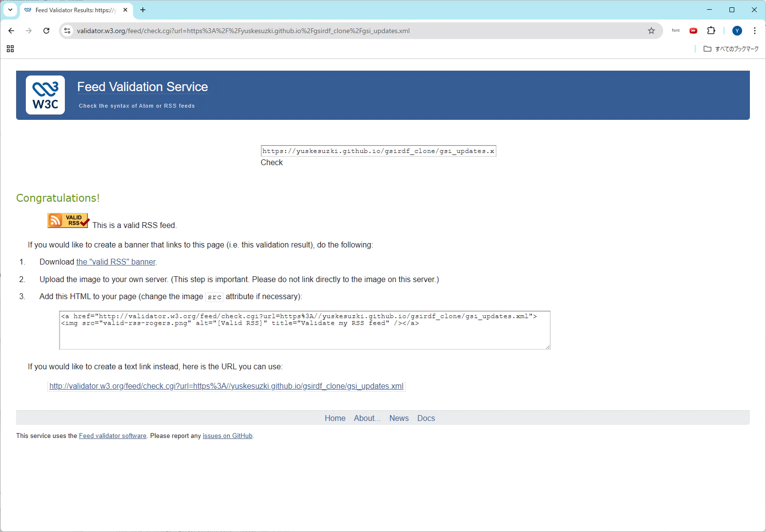The image size is (766, 532).
Task: Open the Home footer link
Action: pyautogui.click(x=335, y=418)
